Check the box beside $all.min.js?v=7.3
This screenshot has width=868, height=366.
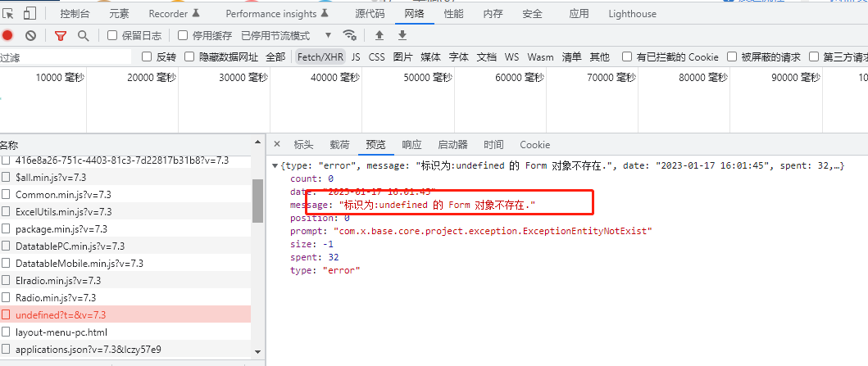[x=6, y=178]
